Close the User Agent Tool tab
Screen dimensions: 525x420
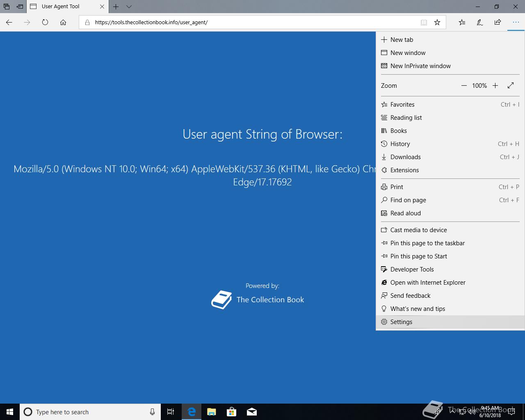[x=102, y=7]
